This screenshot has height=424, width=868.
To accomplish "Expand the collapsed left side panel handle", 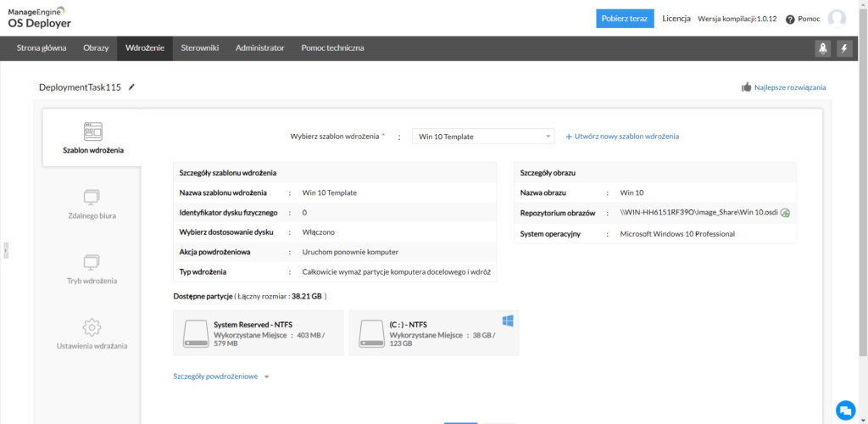I will (x=4, y=250).
